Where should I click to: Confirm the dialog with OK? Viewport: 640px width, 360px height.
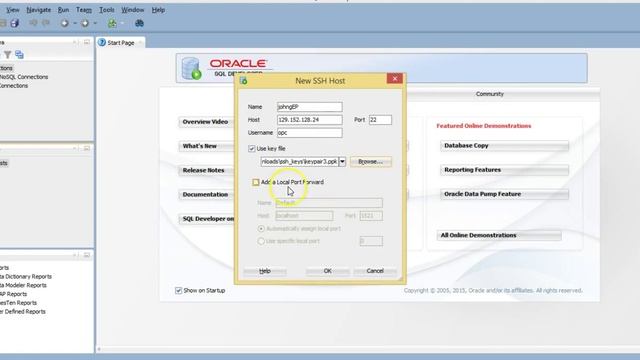pyautogui.click(x=327, y=271)
